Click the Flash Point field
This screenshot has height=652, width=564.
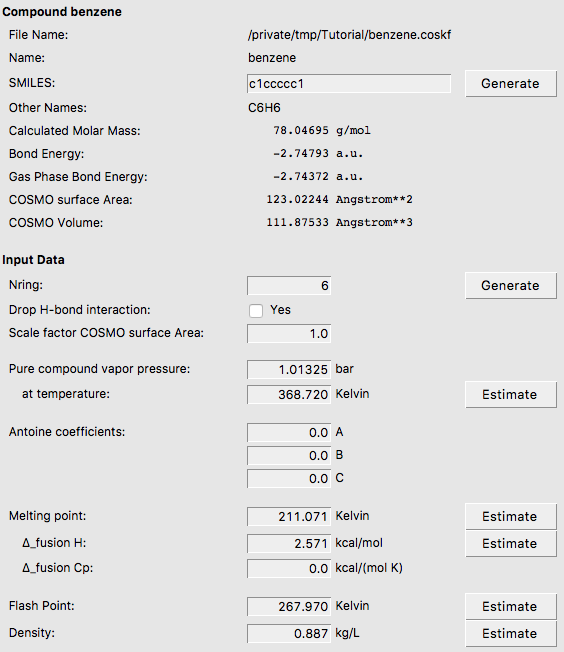pos(289,606)
